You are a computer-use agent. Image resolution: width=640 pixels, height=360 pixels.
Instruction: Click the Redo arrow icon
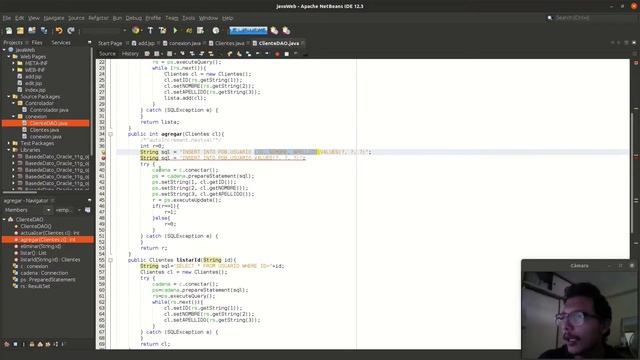[x=71, y=31]
